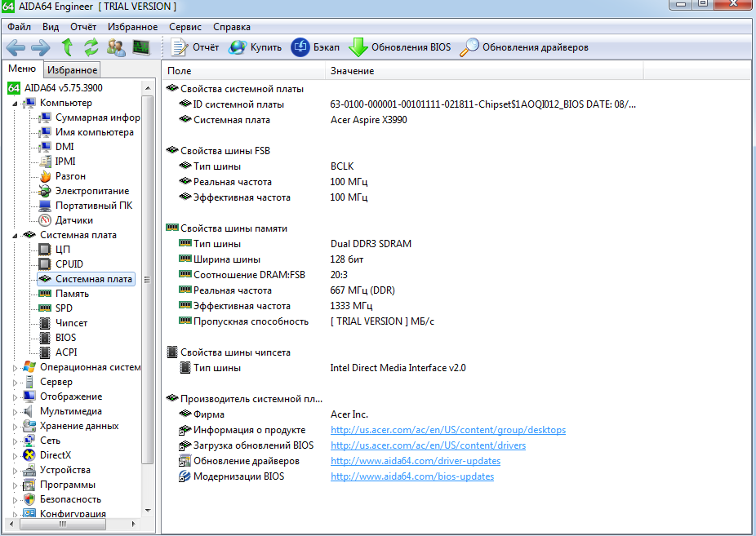The image size is (756, 536).
Task: Click the Датчики gauge icon
Action: tap(45, 220)
